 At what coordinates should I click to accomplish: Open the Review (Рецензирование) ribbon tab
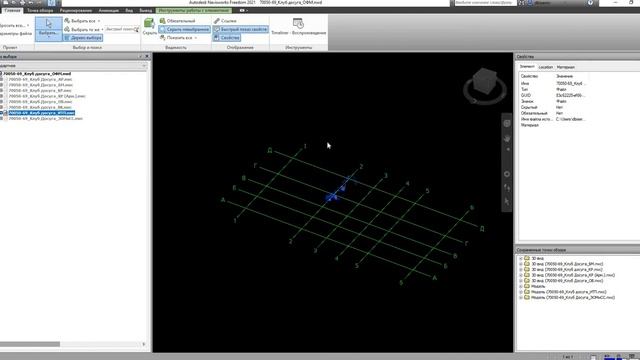click(x=76, y=11)
